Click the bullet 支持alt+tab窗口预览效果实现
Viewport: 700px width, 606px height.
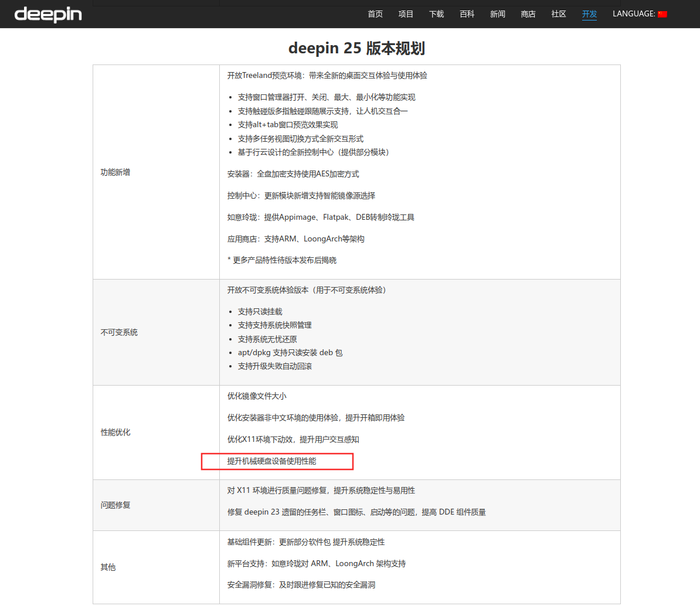288,125
